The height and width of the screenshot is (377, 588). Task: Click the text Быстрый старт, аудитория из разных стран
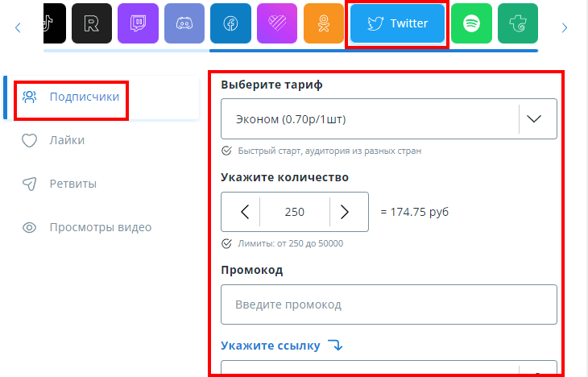point(329,151)
